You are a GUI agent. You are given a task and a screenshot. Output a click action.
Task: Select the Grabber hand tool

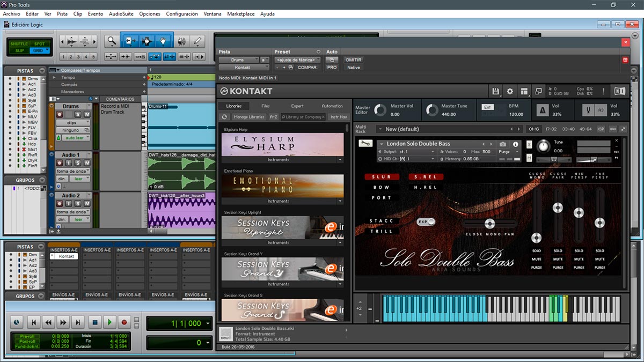(164, 41)
